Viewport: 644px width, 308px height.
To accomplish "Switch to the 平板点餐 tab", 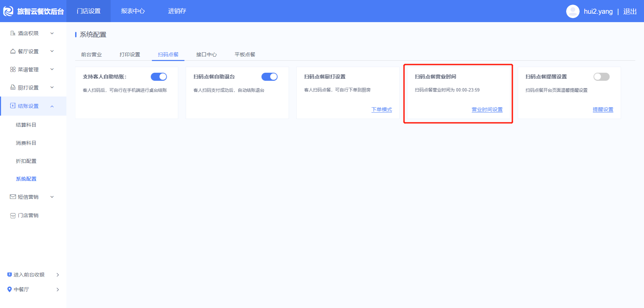I will click(245, 54).
